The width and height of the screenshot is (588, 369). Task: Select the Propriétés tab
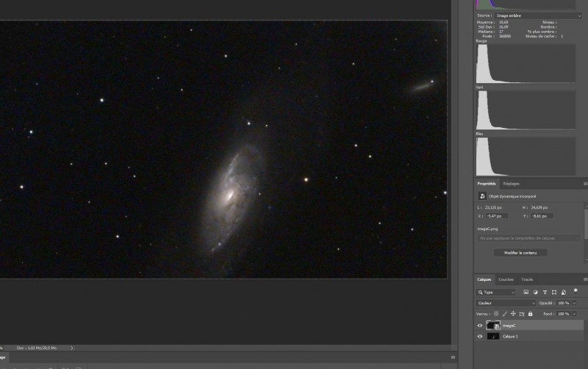tap(487, 184)
